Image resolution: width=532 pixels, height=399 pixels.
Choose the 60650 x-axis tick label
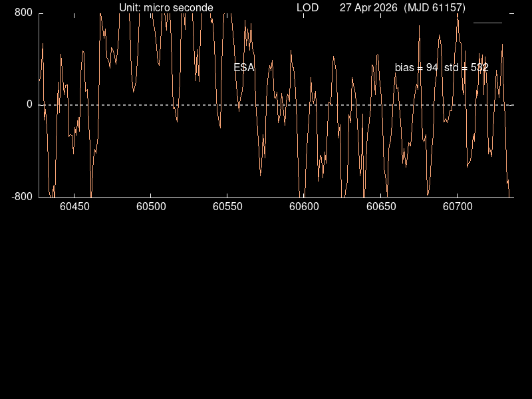click(x=380, y=207)
